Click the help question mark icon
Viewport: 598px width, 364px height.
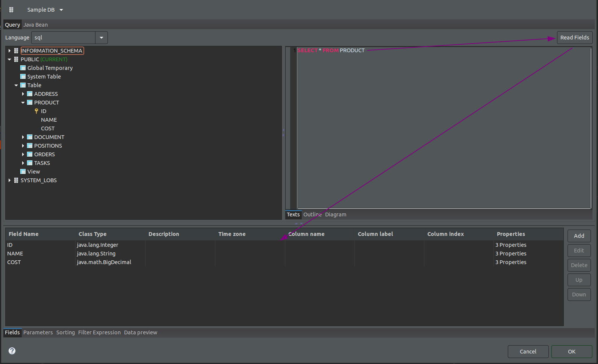(x=12, y=351)
